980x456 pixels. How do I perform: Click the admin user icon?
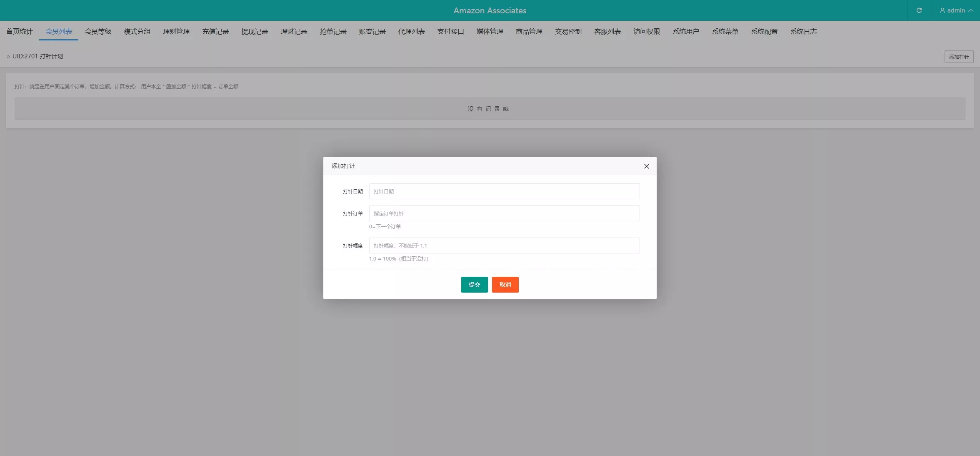942,10
